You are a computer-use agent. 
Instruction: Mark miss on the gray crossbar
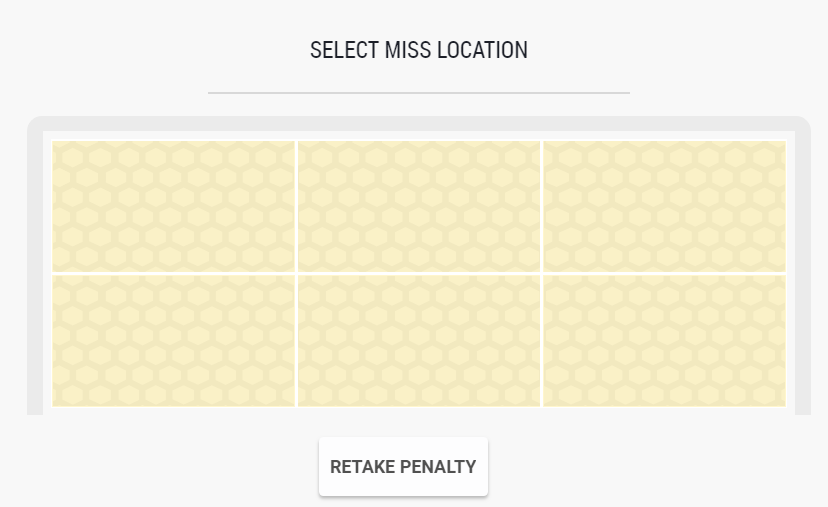419,123
